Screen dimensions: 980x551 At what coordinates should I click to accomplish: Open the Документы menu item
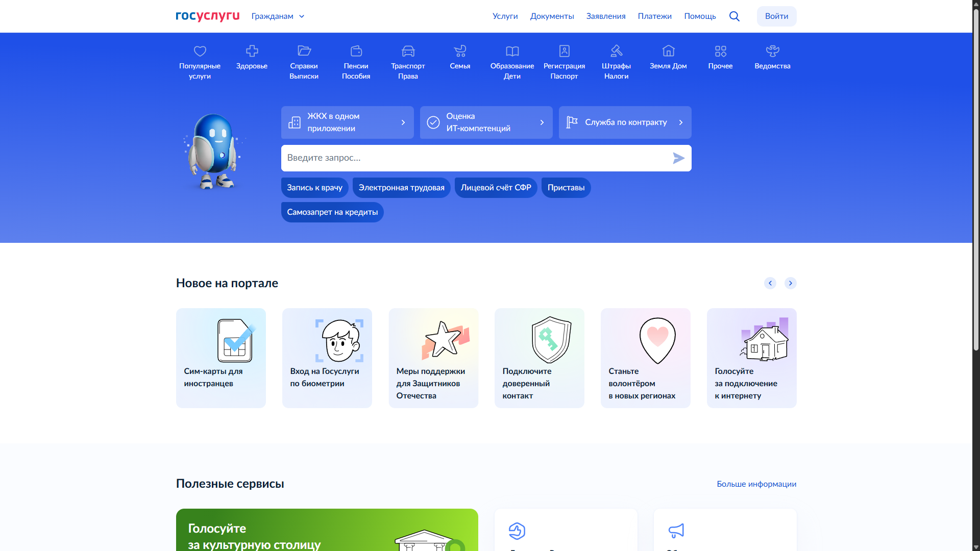[x=552, y=16]
